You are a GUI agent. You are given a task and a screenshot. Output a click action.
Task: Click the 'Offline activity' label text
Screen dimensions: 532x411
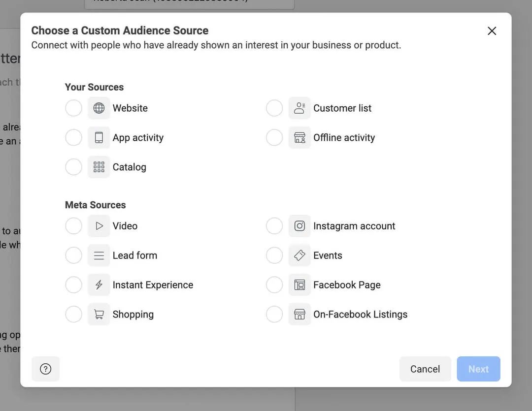[x=344, y=138]
